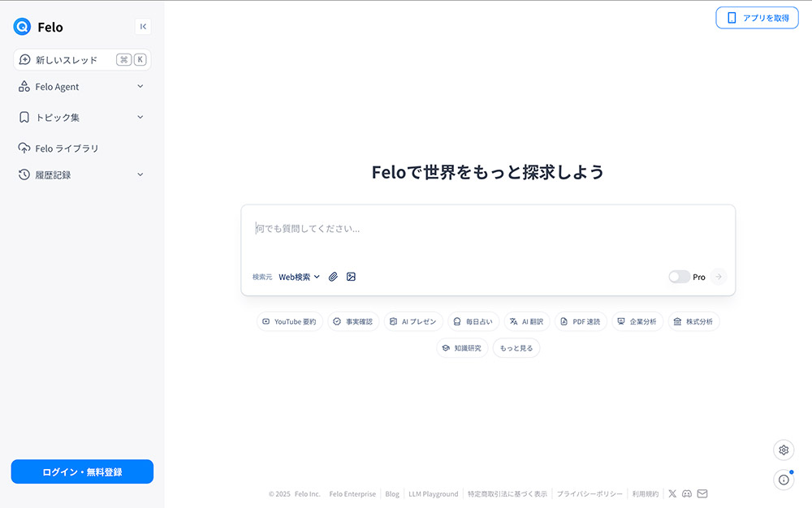Click the Felo logo icon
Screen dimensions: 812x508
22,27
